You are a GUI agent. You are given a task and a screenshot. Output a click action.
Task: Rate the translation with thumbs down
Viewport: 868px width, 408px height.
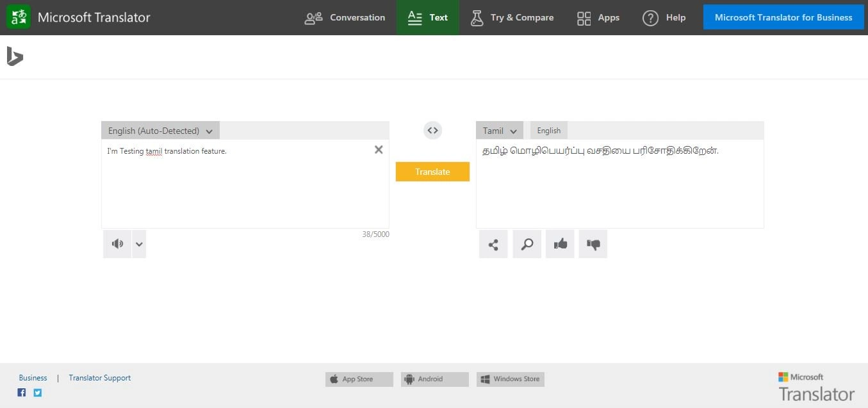[x=593, y=243]
